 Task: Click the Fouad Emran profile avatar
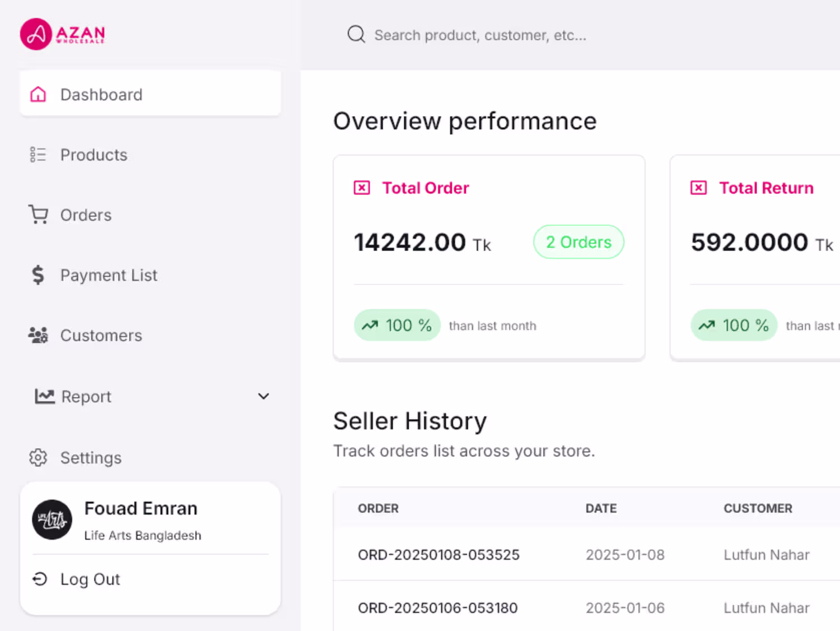tap(52, 519)
